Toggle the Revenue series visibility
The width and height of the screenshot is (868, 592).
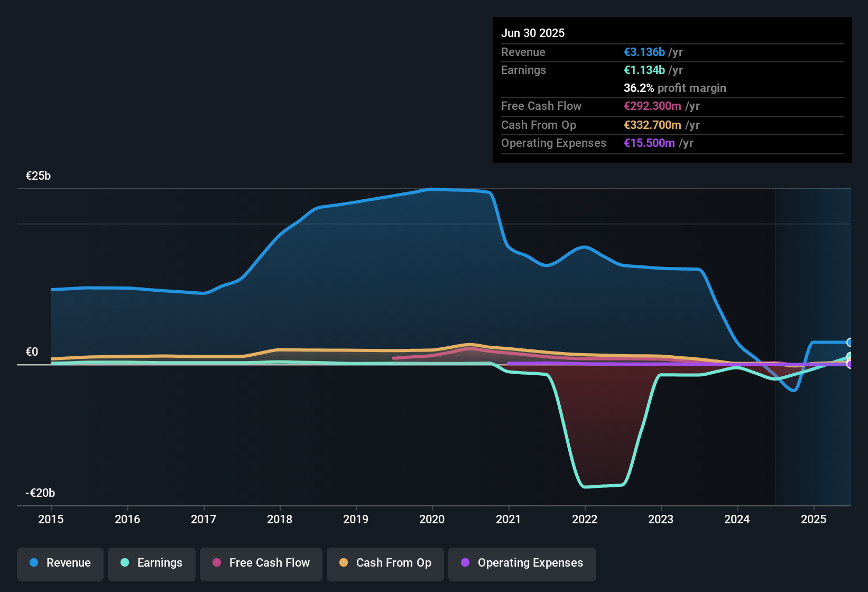click(x=60, y=563)
